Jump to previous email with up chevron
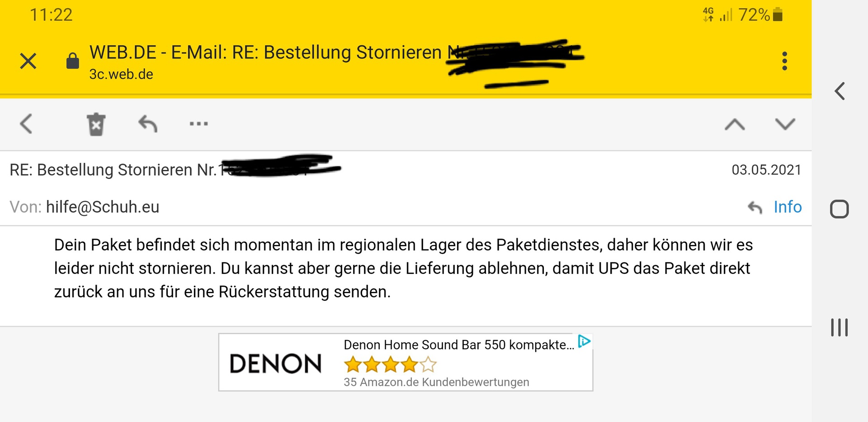 (735, 124)
